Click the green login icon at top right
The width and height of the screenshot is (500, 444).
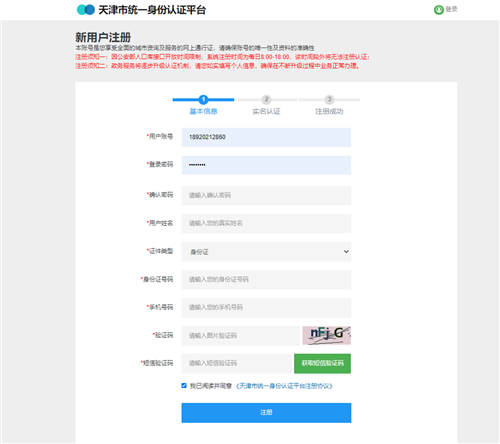tap(439, 10)
